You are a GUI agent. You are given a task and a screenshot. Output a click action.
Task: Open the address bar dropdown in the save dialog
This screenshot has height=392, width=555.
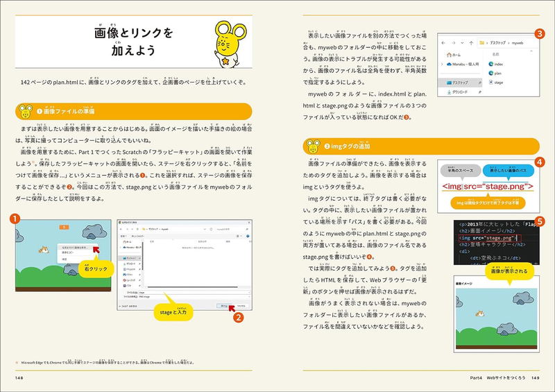point(205,229)
